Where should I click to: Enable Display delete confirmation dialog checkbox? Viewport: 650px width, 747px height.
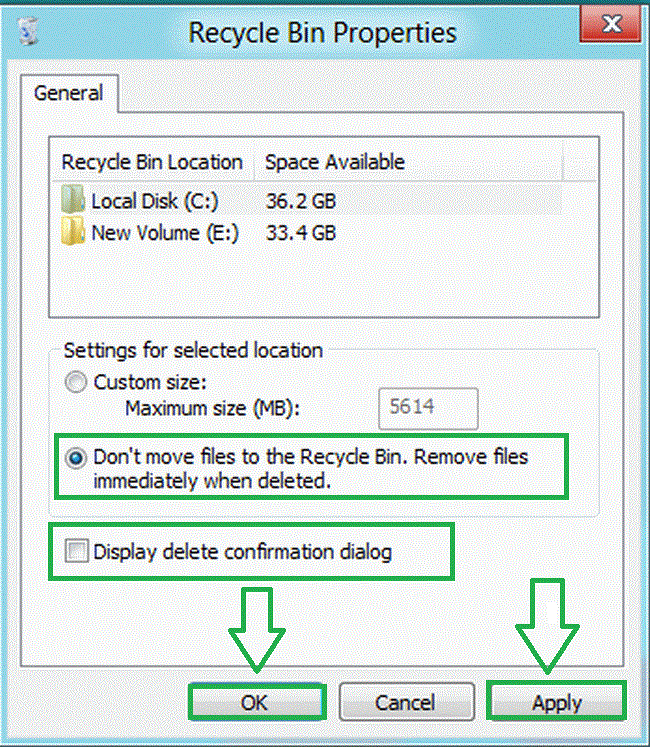point(76,551)
